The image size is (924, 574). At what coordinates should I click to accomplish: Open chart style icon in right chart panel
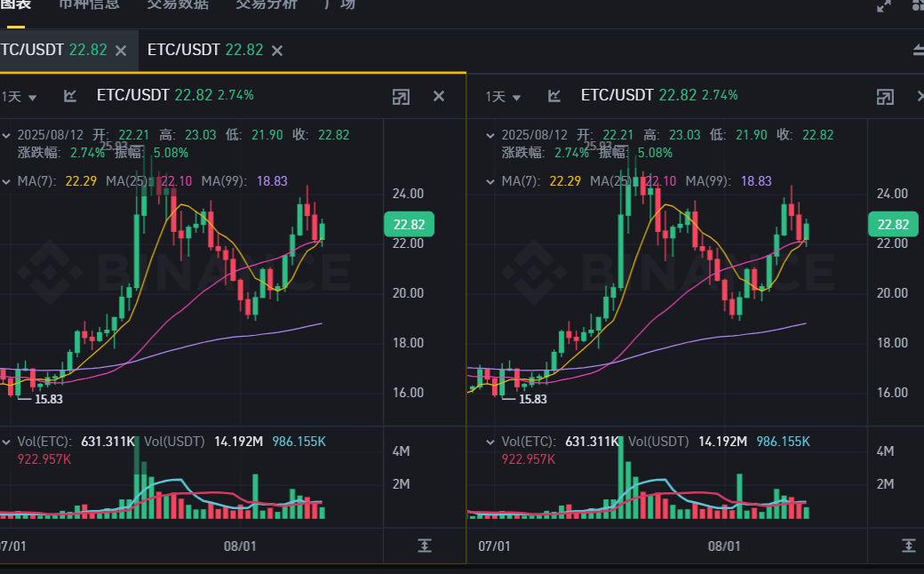click(x=554, y=96)
